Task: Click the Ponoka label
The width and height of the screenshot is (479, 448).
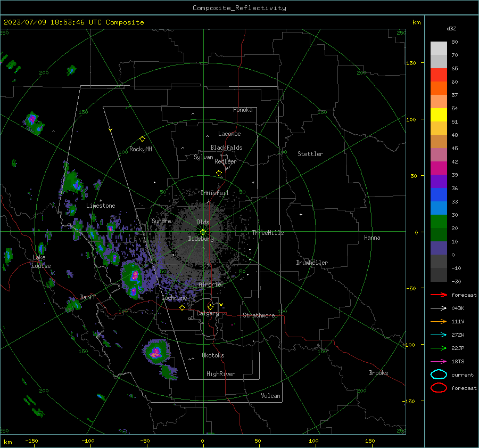Action: click(243, 110)
